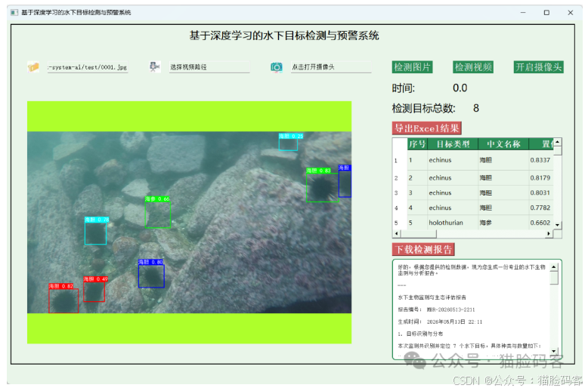Click the holothurian target type cell
The height and width of the screenshot is (391, 588).
[x=453, y=223]
